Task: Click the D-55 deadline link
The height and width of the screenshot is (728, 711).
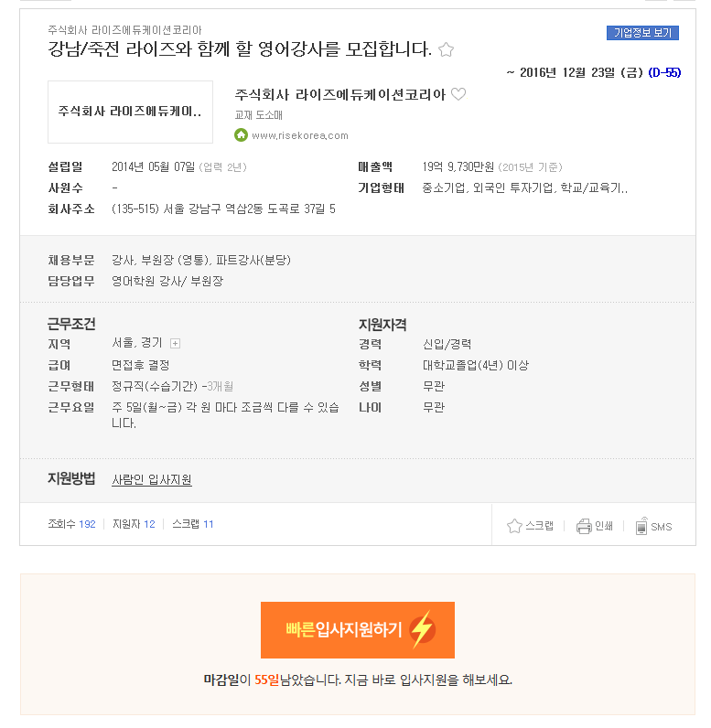Action: (x=664, y=72)
